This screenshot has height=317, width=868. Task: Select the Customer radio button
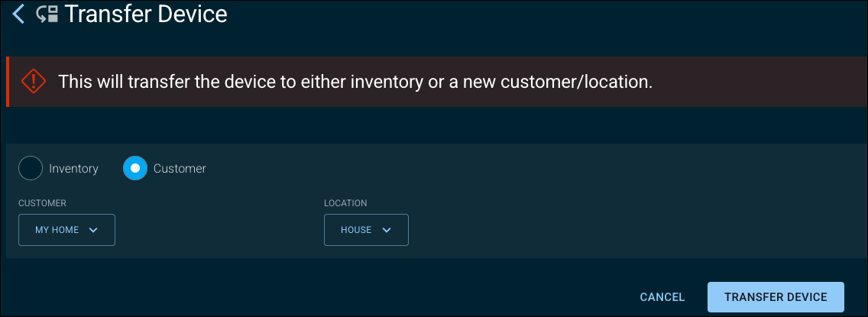[x=135, y=168]
